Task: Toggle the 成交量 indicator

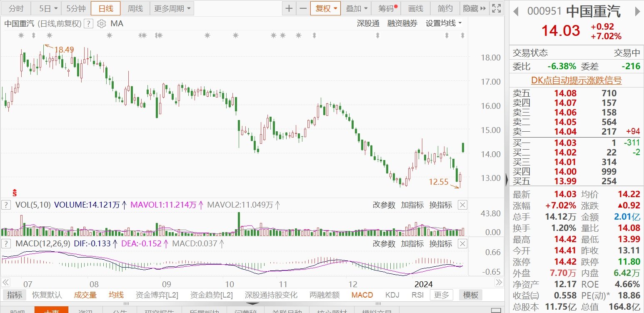Action: 85,295
